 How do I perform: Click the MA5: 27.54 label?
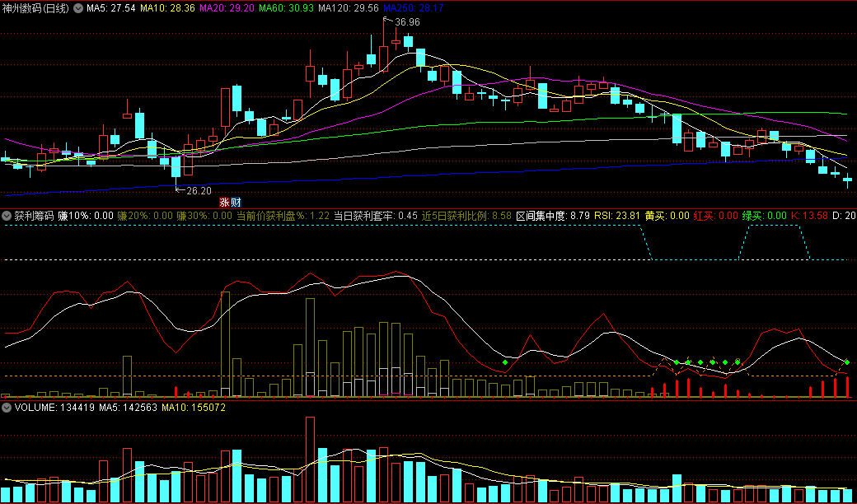coord(111,8)
